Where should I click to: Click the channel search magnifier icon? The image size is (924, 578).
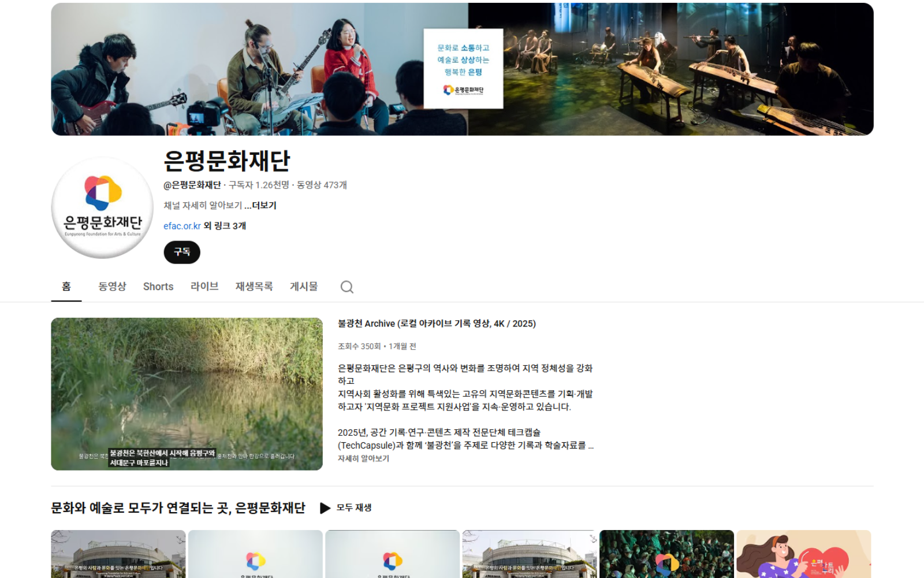[346, 287]
